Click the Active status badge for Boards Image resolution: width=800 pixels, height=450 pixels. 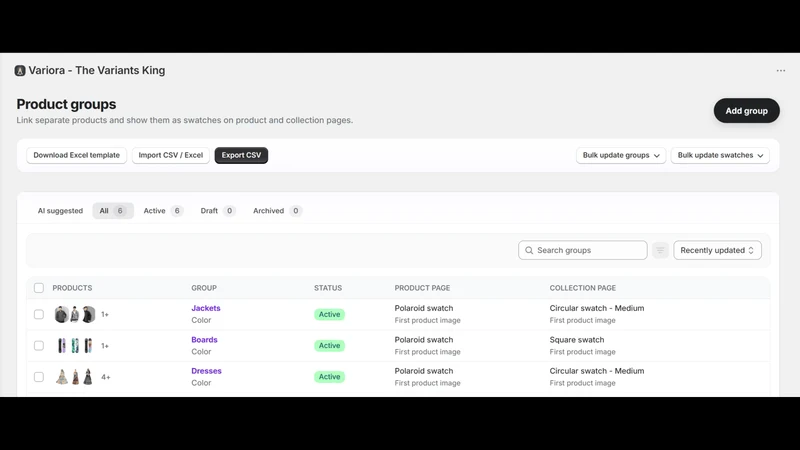point(329,345)
